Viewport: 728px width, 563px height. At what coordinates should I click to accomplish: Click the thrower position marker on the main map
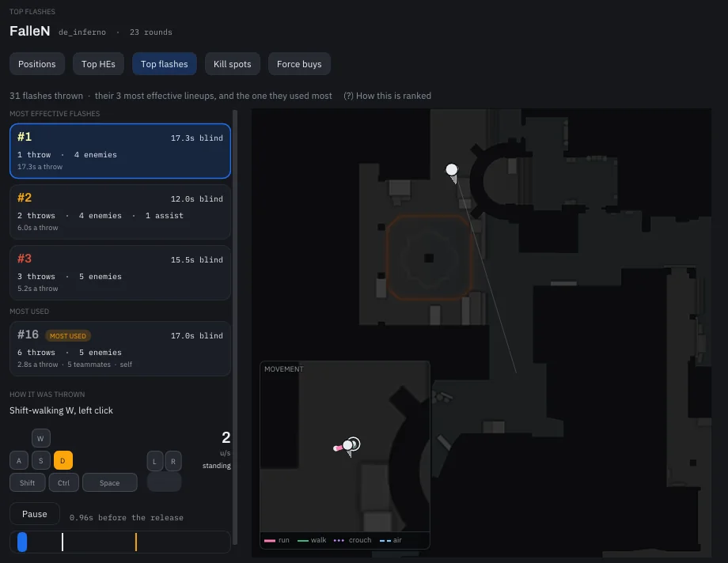tap(452, 170)
